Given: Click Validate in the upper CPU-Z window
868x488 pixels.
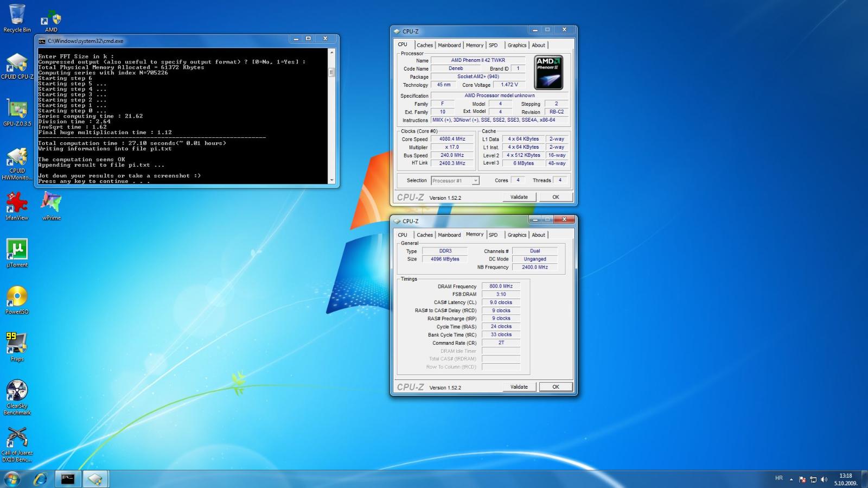Looking at the screenshot, I should (x=519, y=197).
